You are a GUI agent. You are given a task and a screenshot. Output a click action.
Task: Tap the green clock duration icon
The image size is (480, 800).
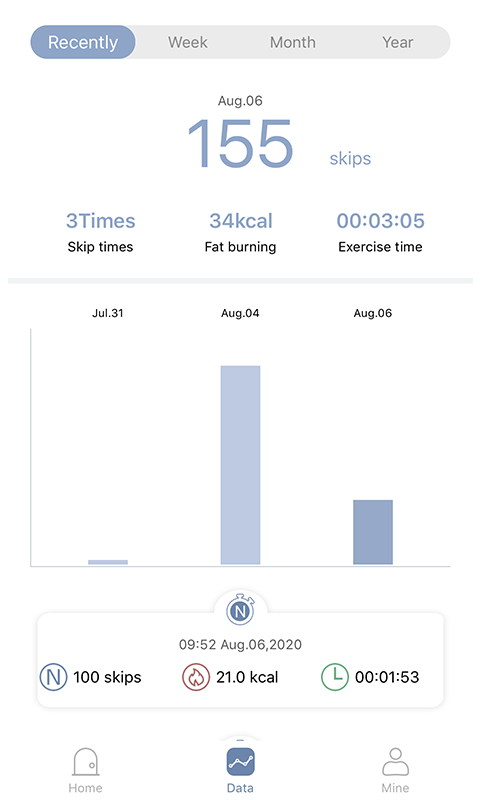(335, 677)
